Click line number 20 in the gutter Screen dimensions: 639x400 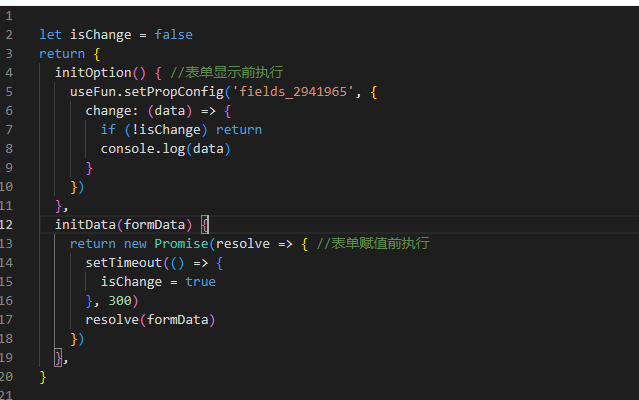8,376
